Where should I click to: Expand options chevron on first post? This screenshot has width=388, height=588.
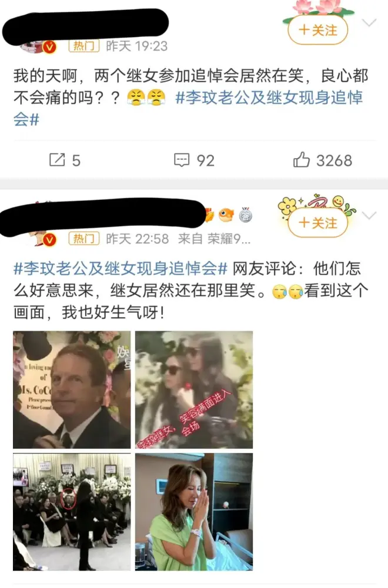(369, 23)
